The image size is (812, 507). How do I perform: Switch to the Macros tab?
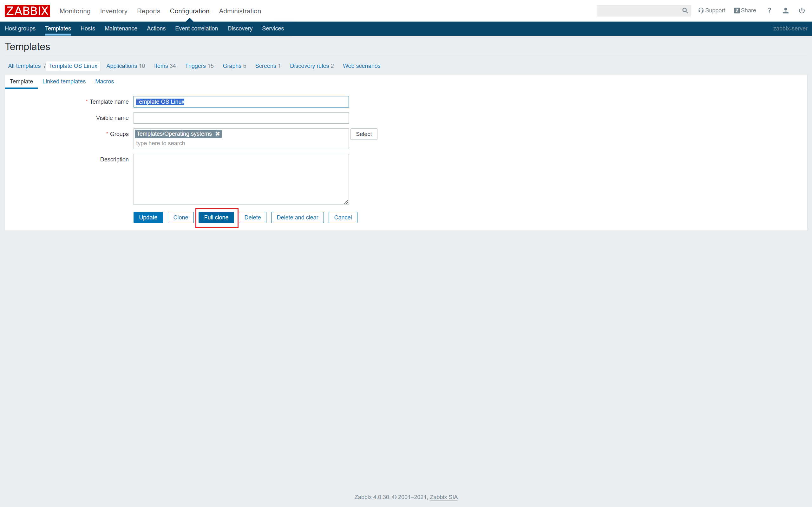(105, 81)
